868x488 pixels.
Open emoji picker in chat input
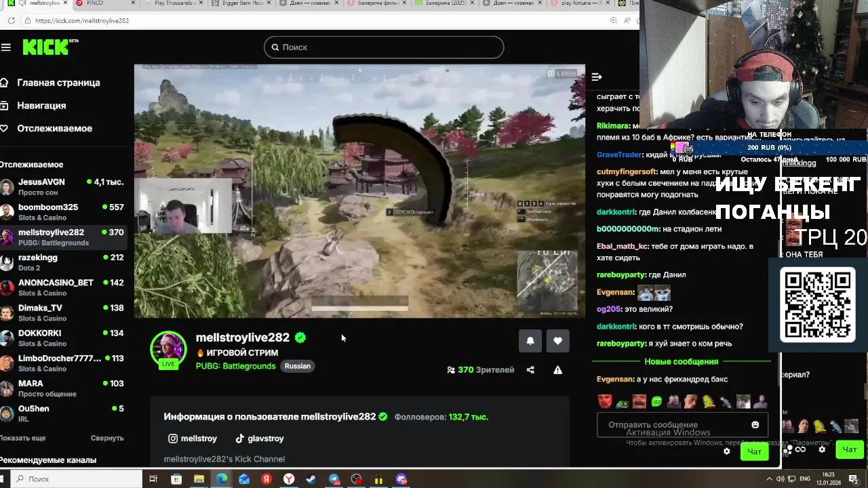click(755, 425)
